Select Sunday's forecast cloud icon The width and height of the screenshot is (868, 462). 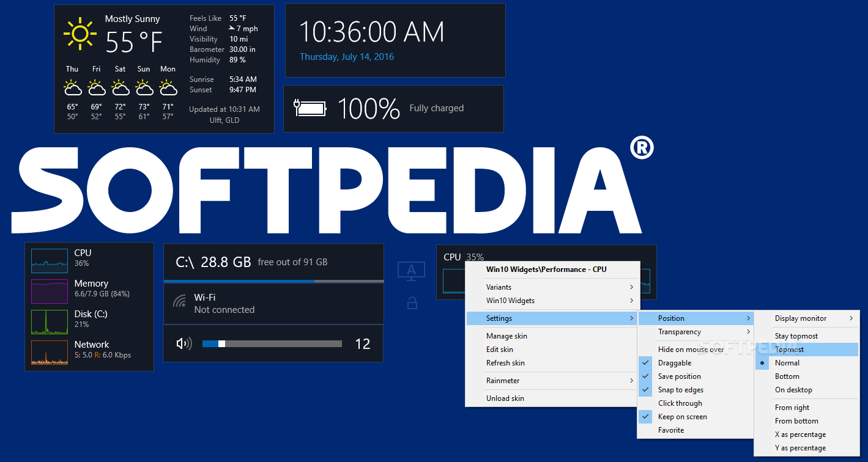pos(144,87)
